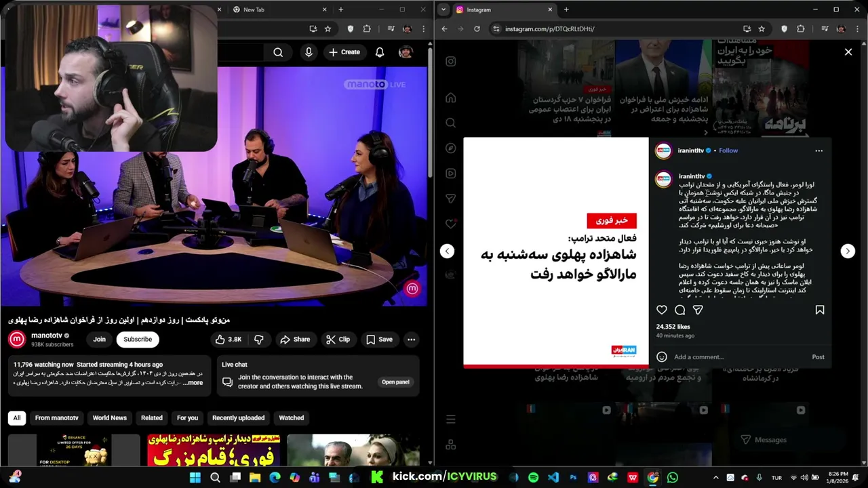Select the Related filter chip
Viewport: 868px width, 488px height.
[152, 418]
